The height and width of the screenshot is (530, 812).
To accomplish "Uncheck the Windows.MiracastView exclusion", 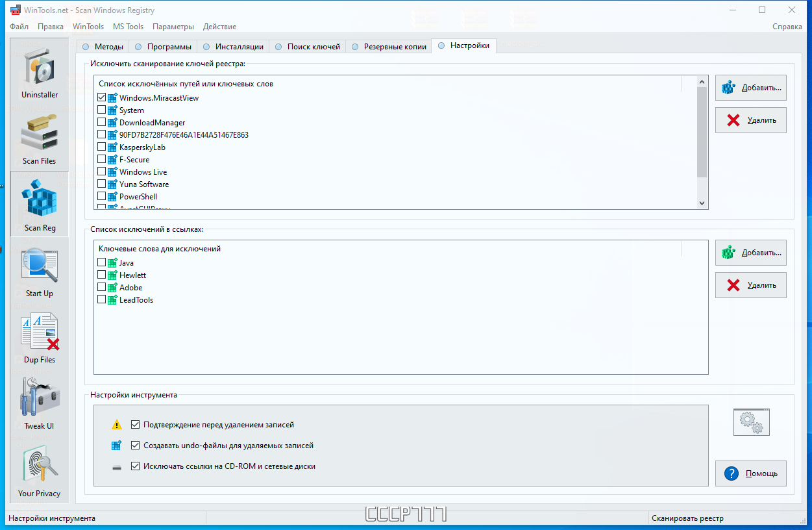I will coord(101,98).
